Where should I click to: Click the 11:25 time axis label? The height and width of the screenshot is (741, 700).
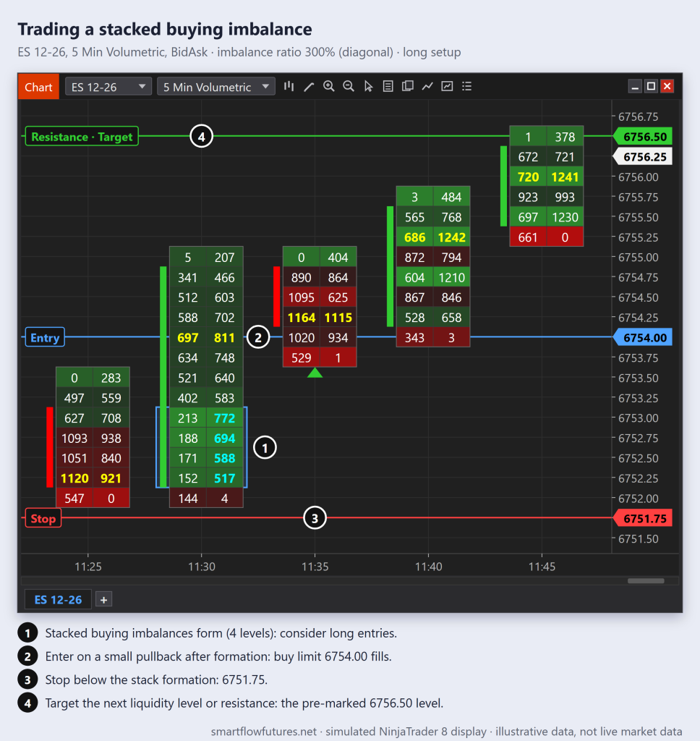click(88, 567)
